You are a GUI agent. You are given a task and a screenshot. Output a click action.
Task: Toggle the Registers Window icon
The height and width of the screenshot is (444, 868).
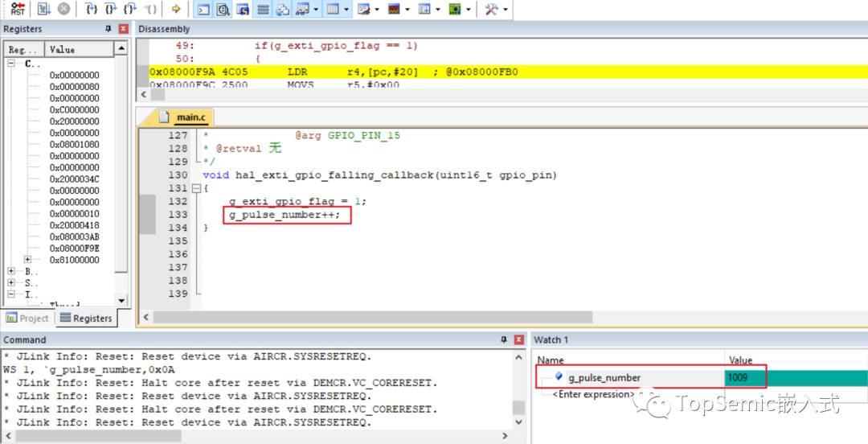click(263, 9)
